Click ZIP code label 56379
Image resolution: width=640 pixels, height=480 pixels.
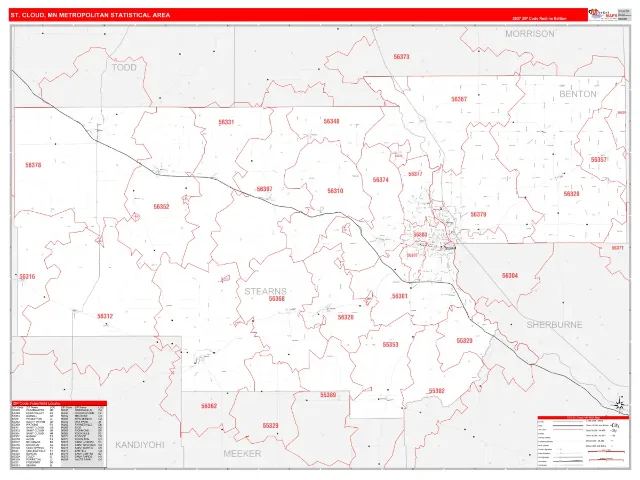tap(478, 214)
